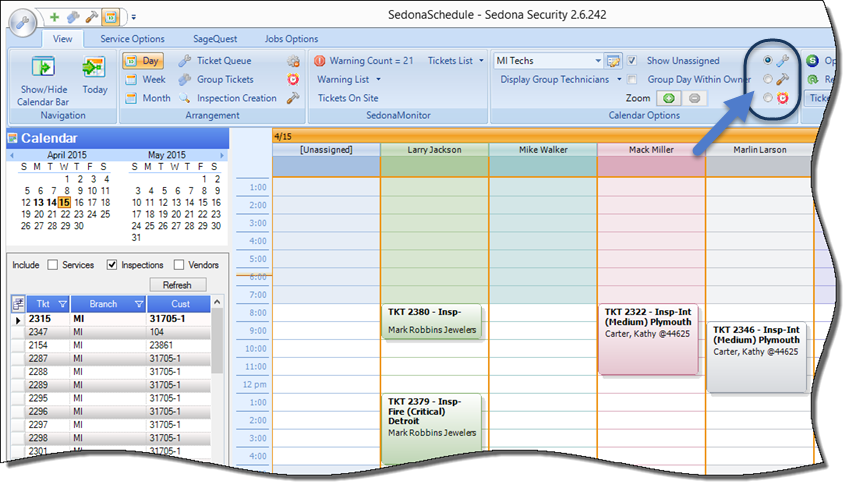Select ticket row 2347 in the list
The image size is (849, 488).
pos(110,332)
